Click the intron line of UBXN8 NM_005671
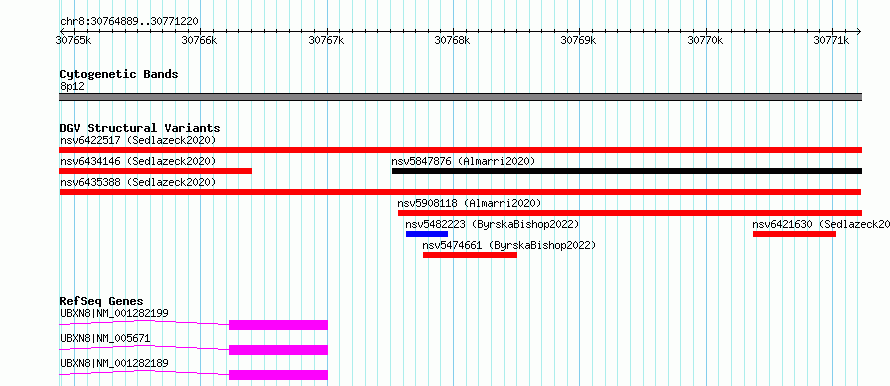Image resolution: width=890 pixels, height=386 pixels. (144, 348)
